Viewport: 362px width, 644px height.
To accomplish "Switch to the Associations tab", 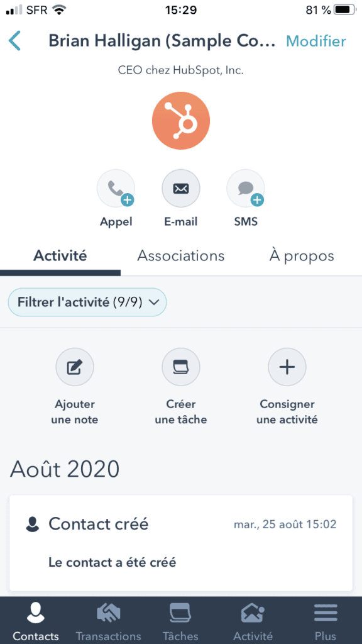I will [180, 255].
